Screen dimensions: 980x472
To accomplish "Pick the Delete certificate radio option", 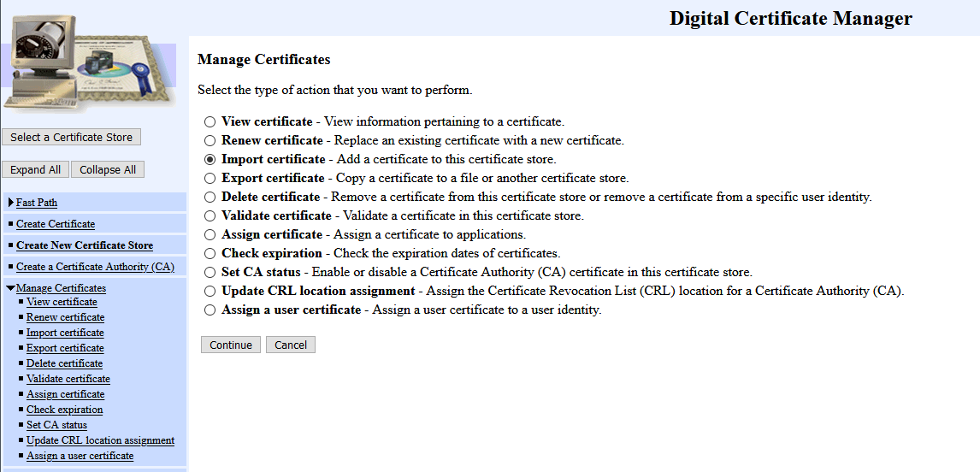I will (210, 198).
